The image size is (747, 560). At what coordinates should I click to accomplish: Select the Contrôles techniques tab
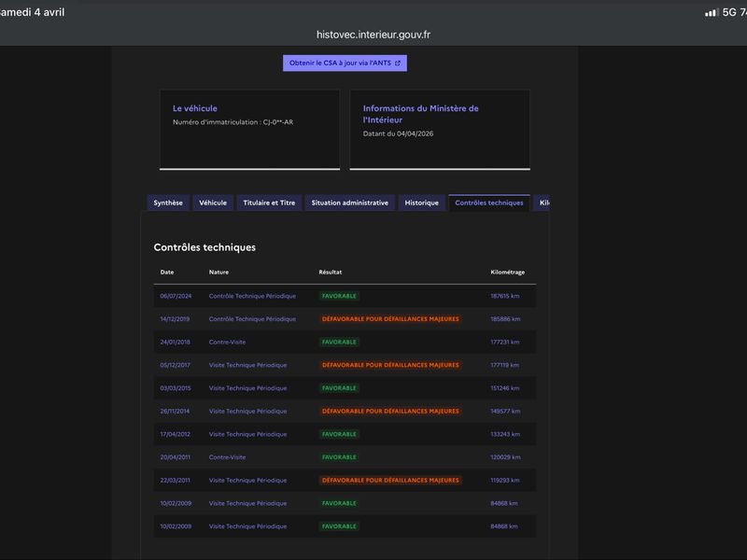(489, 203)
